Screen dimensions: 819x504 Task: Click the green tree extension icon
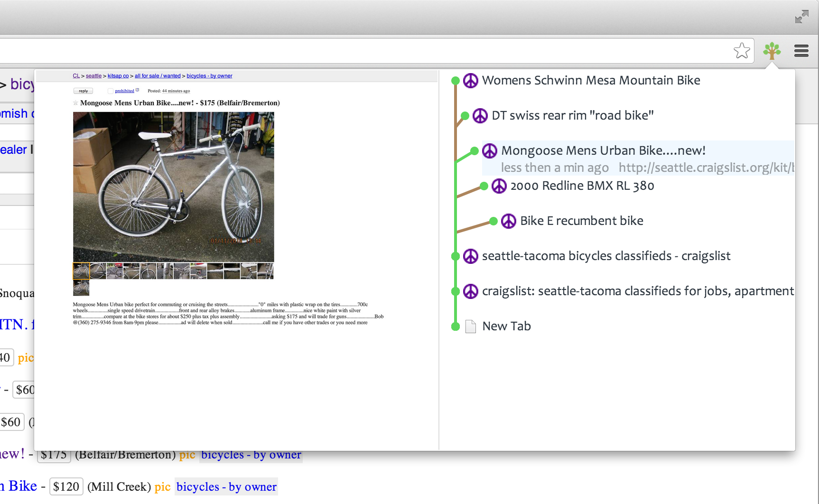point(772,50)
